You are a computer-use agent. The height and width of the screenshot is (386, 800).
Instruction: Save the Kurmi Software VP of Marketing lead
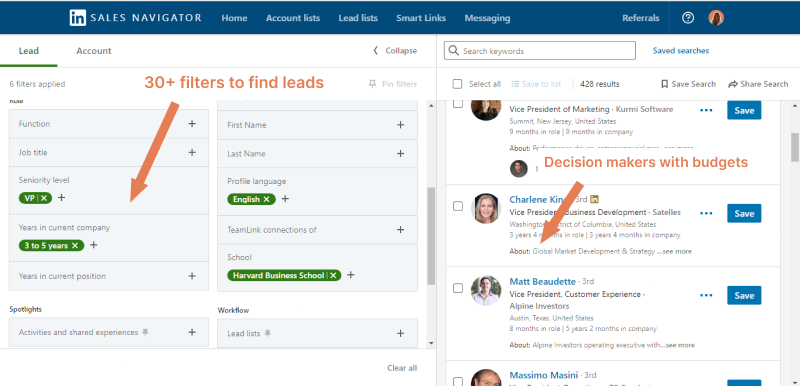[744, 110]
